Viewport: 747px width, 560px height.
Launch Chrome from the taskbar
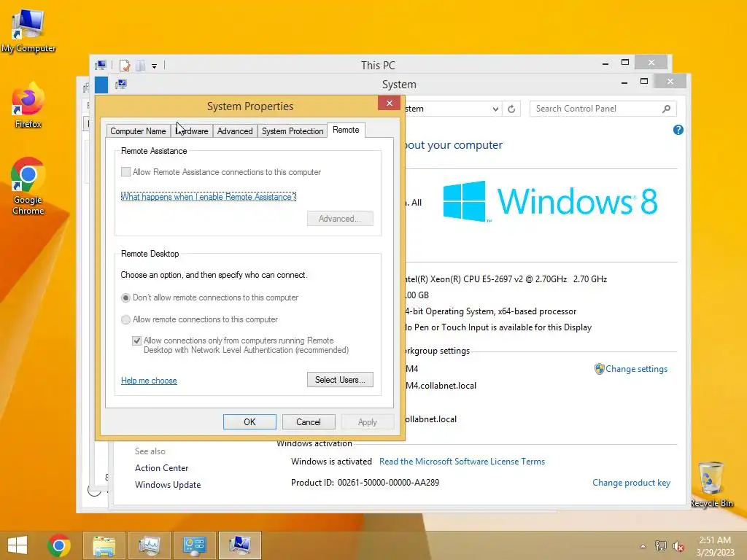(59, 545)
